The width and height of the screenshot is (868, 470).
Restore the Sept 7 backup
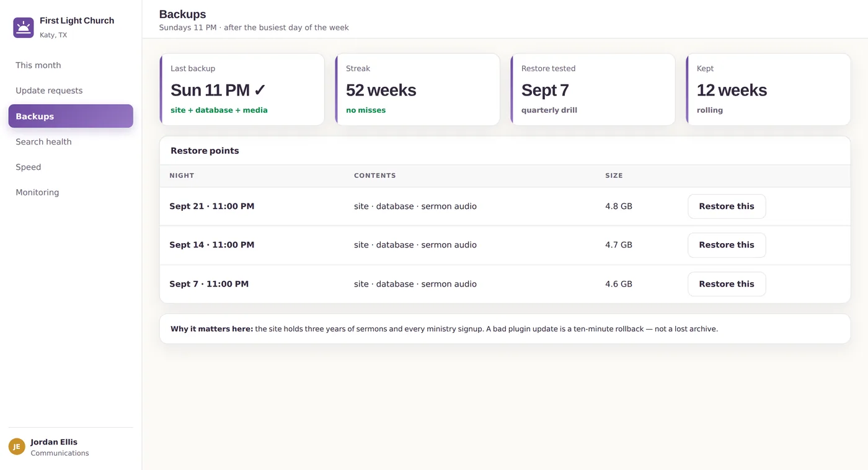coord(727,284)
